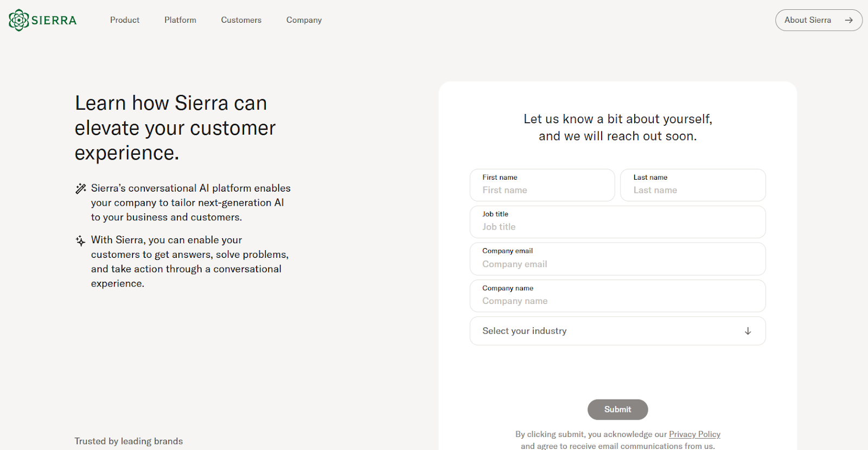Open the Company navigation menu
The height and width of the screenshot is (450, 868).
click(304, 20)
